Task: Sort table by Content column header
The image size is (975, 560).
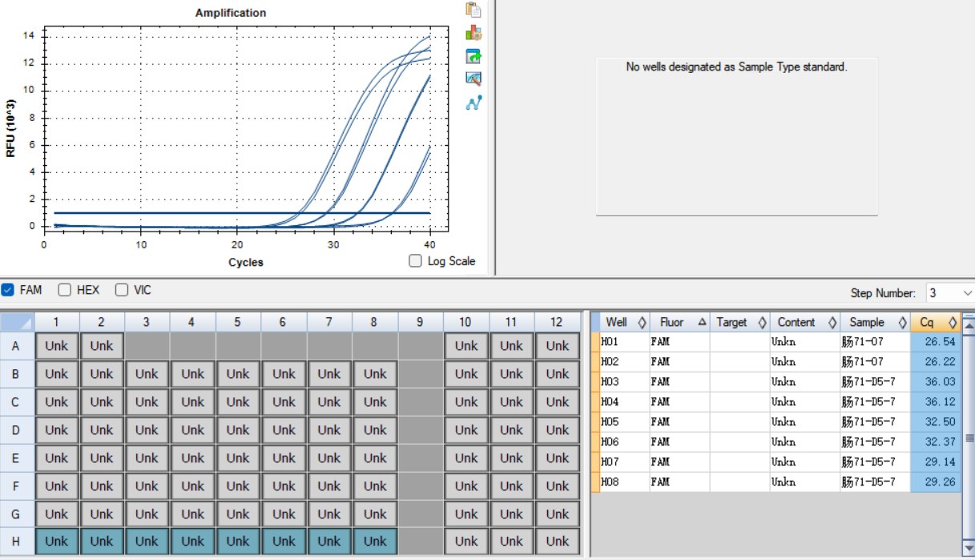Action: pos(805,322)
